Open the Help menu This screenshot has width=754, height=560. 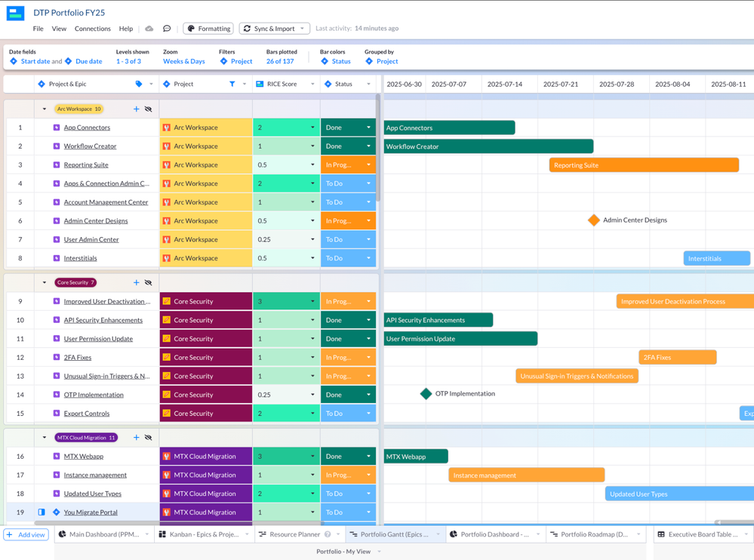pyautogui.click(x=126, y=29)
